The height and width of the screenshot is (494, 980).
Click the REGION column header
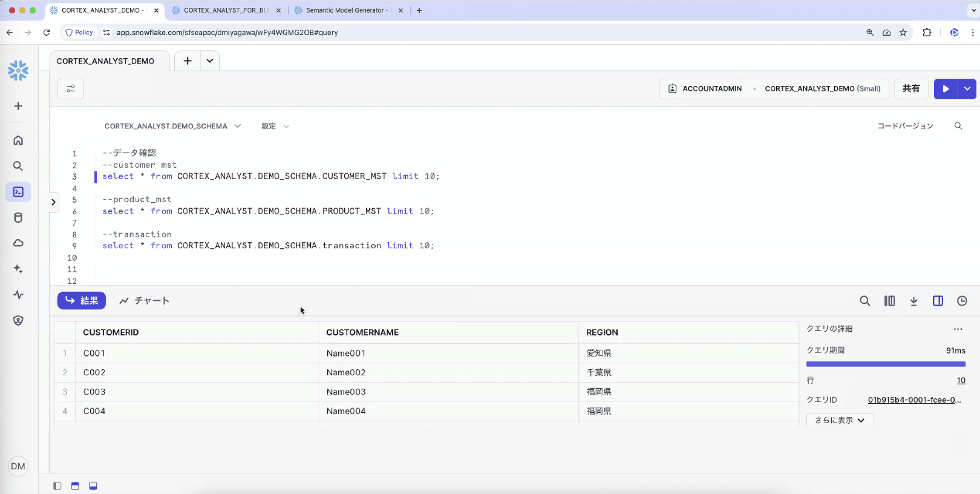coord(688,332)
